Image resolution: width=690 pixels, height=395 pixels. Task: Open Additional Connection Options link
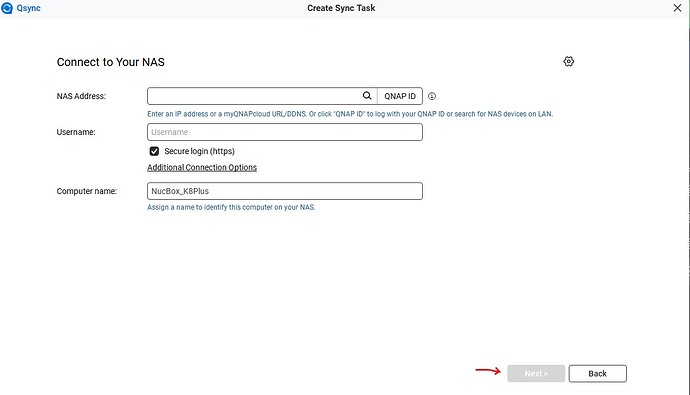tap(202, 168)
